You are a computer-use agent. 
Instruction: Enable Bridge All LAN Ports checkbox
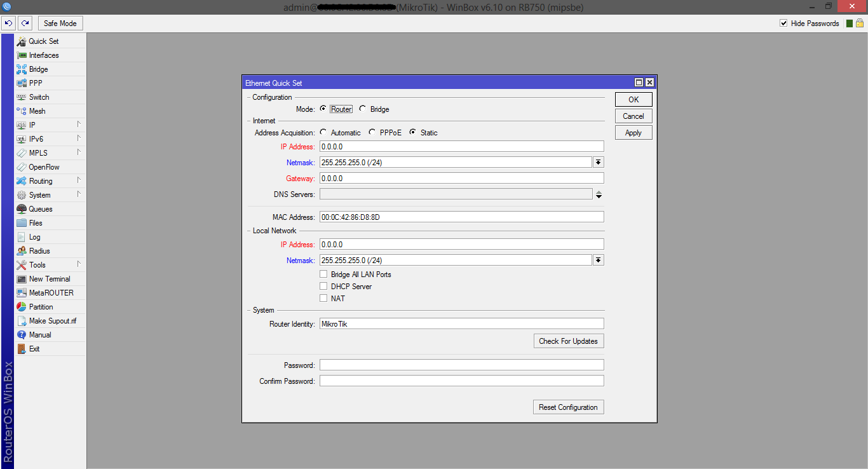coord(323,275)
